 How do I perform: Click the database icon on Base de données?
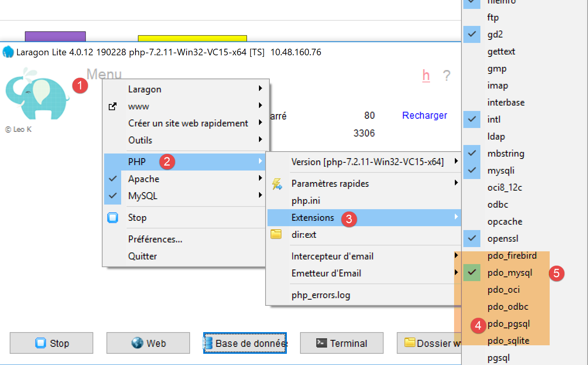click(x=208, y=343)
